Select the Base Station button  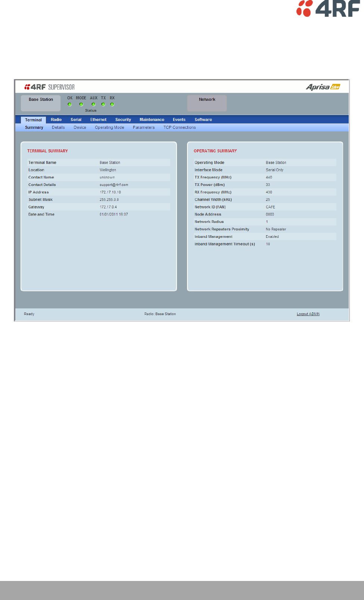pyautogui.click(x=41, y=103)
